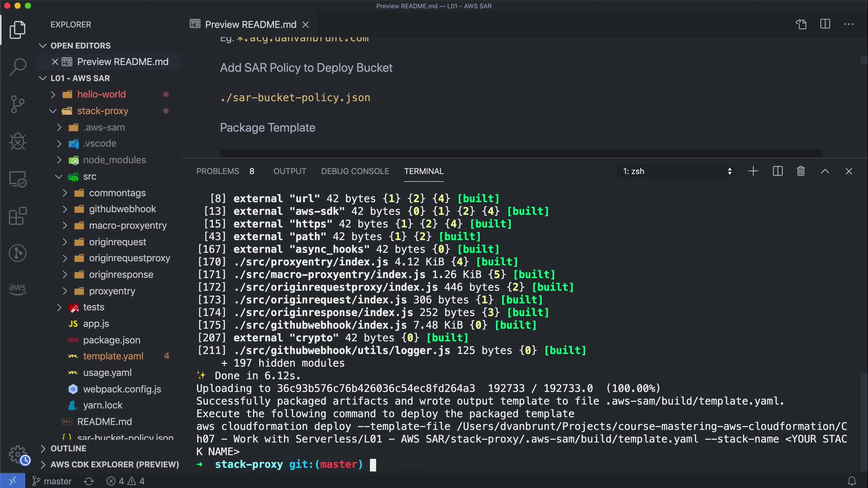Viewport: 868px width, 488px height.
Task: Open template.yaml in the explorer
Action: [113, 356]
